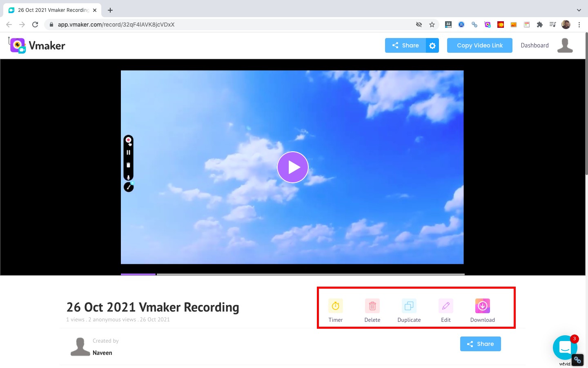Seek using the video progress bar
Screen dimensions: 588x368
(292, 274)
